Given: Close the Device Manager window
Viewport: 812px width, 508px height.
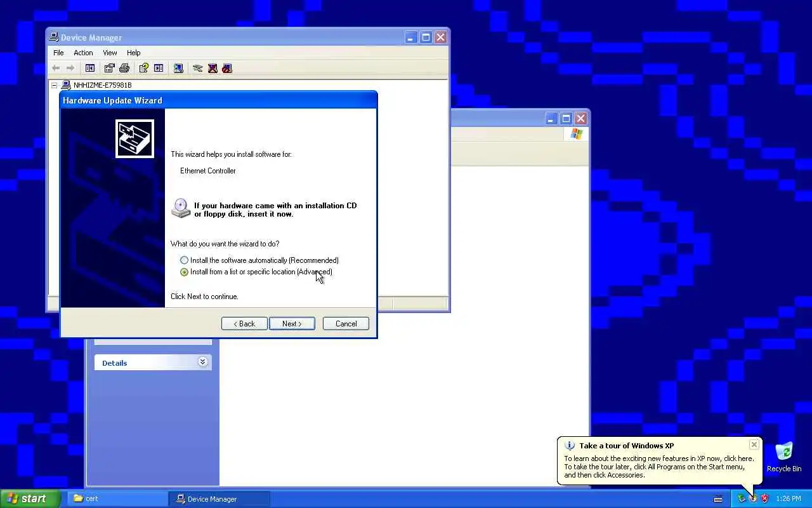Looking at the screenshot, I should [x=441, y=37].
